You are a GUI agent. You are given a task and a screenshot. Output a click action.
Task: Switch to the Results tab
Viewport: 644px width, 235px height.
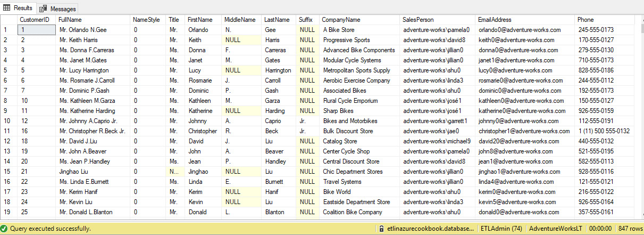click(x=18, y=8)
